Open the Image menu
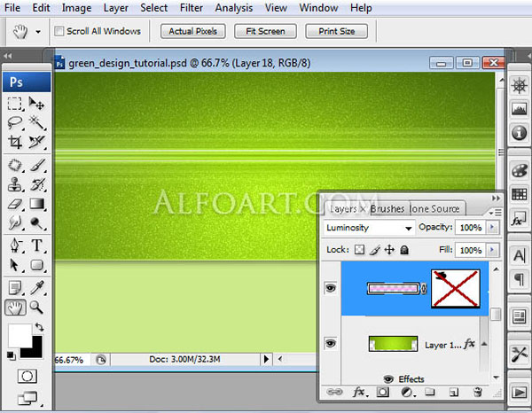 [x=76, y=8]
